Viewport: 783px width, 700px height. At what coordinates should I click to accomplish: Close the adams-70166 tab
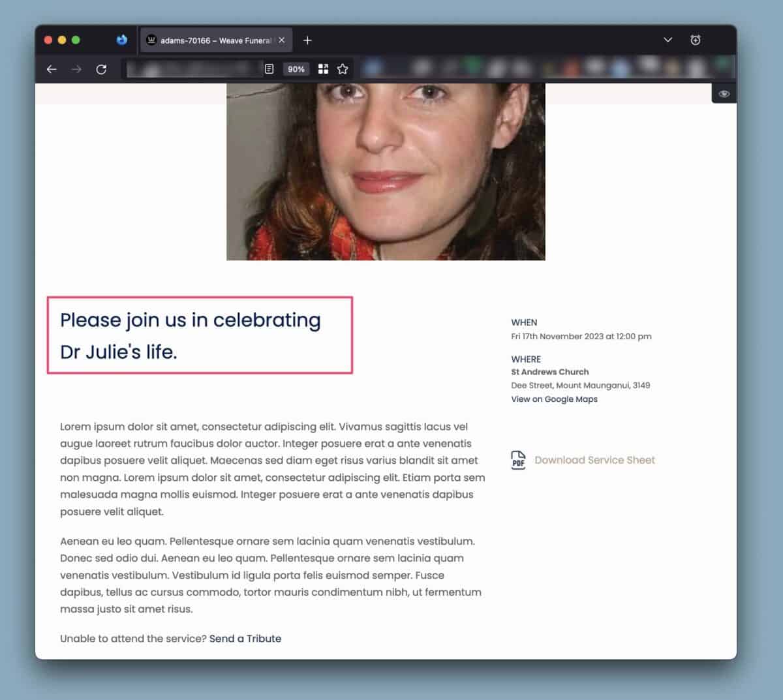pyautogui.click(x=282, y=40)
